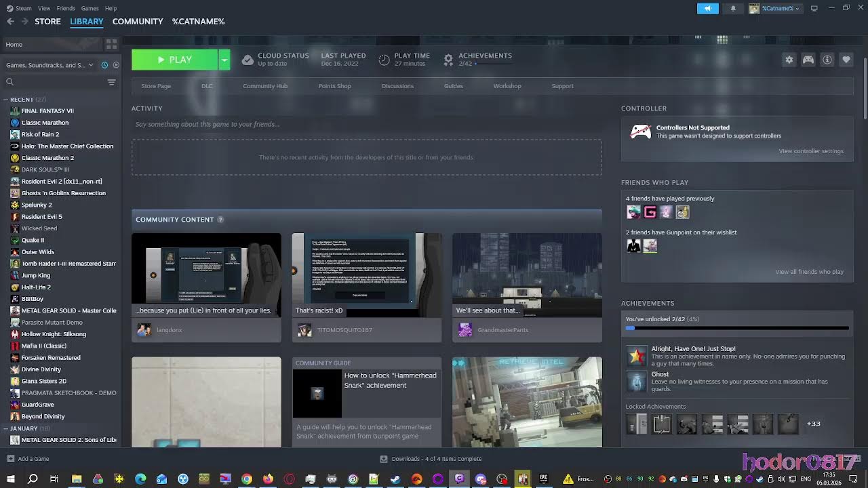Open Home in library sidebar
The image size is (868, 488).
tap(53, 44)
